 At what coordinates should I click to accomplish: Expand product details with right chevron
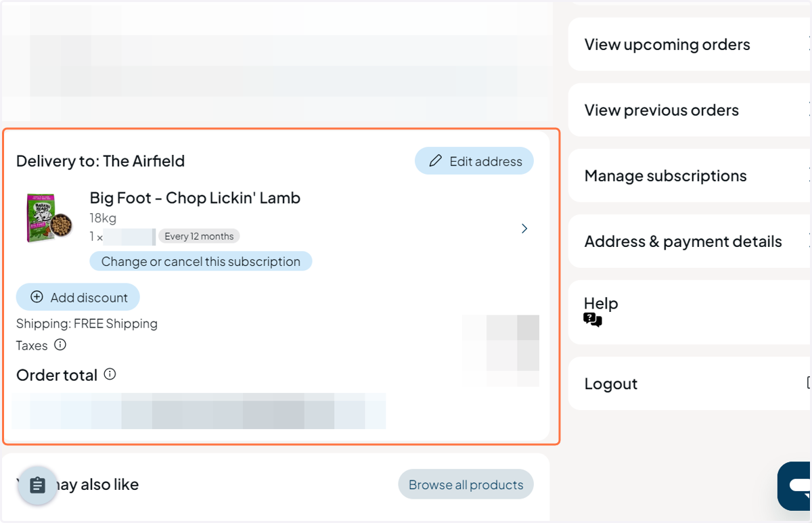(524, 229)
